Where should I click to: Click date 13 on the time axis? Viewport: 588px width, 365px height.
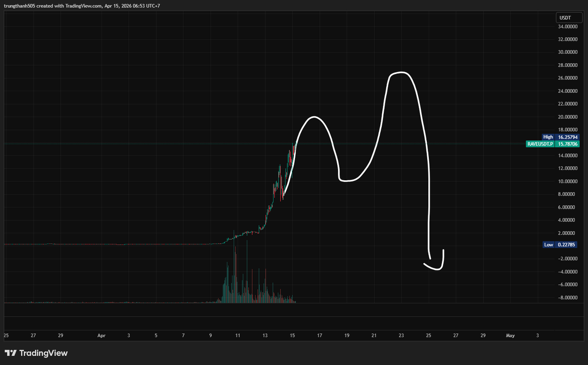point(265,336)
